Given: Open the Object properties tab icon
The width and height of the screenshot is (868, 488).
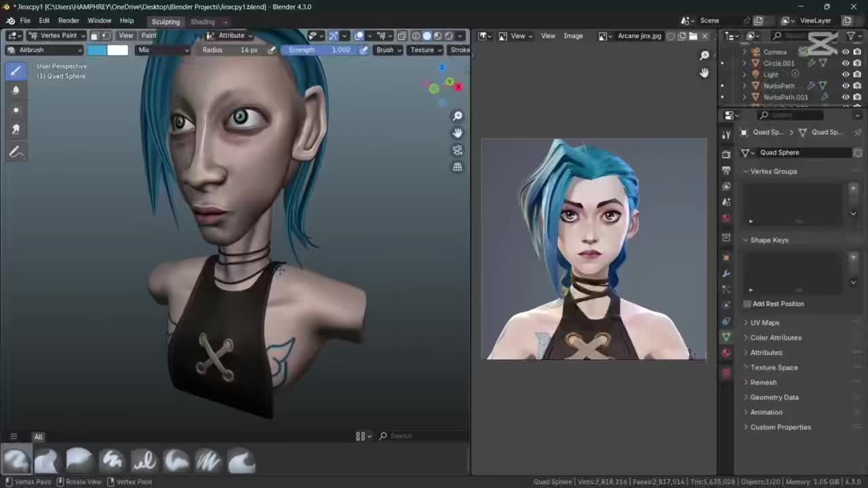Looking at the screenshot, I should point(726,258).
